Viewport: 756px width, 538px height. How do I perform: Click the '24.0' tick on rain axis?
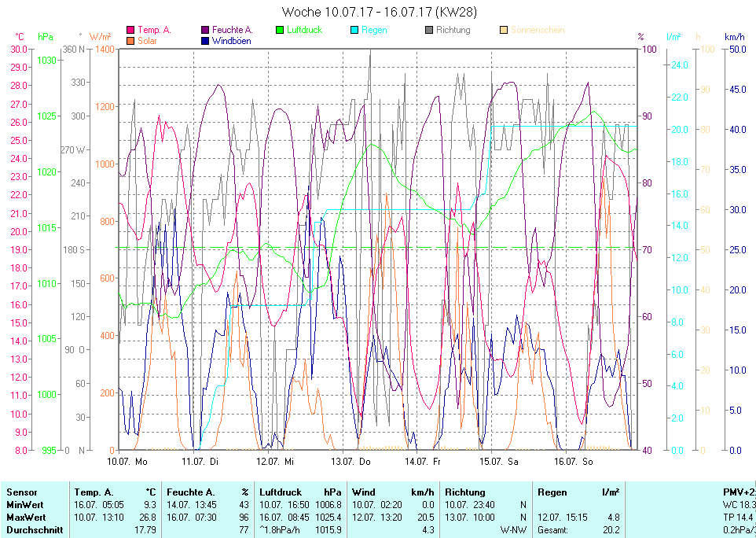point(679,65)
